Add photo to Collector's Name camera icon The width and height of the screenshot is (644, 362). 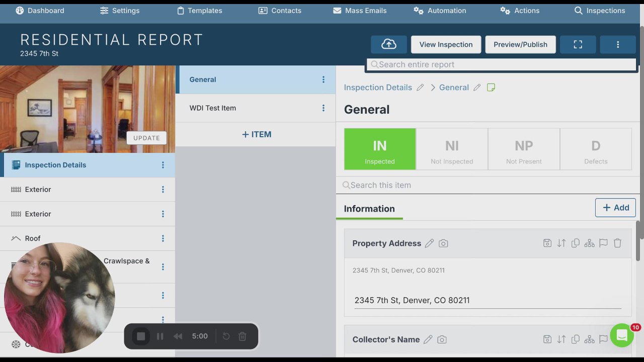[442, 339]
